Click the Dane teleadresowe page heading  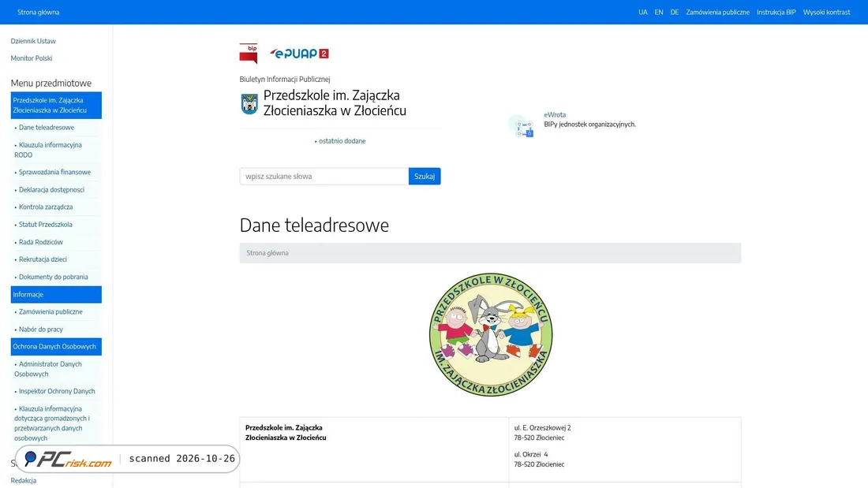[x=314, y=225]
